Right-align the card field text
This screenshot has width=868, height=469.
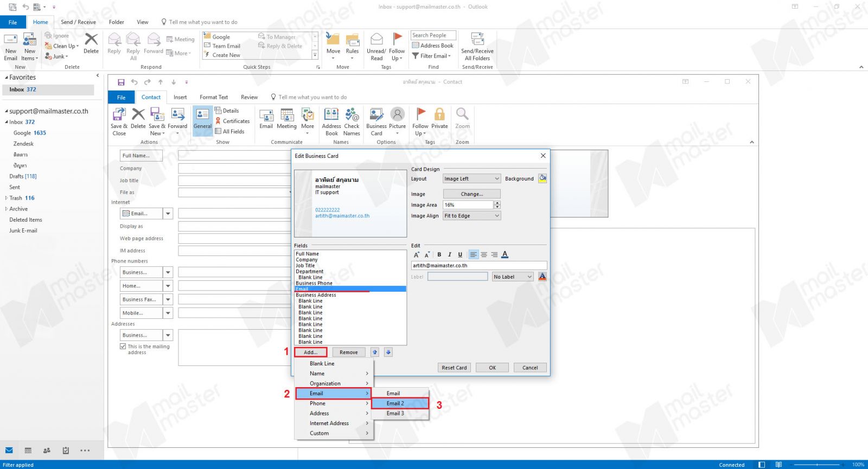(494, 254)
